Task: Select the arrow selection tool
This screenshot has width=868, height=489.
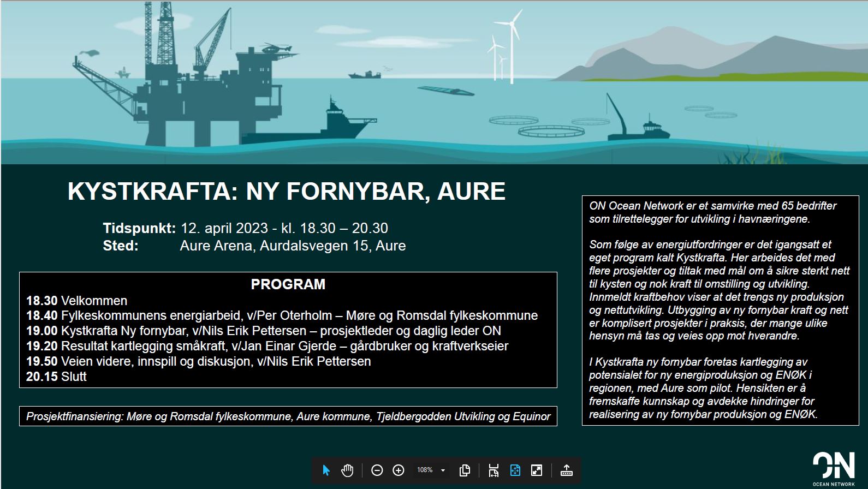Action: tap(326, 470)
